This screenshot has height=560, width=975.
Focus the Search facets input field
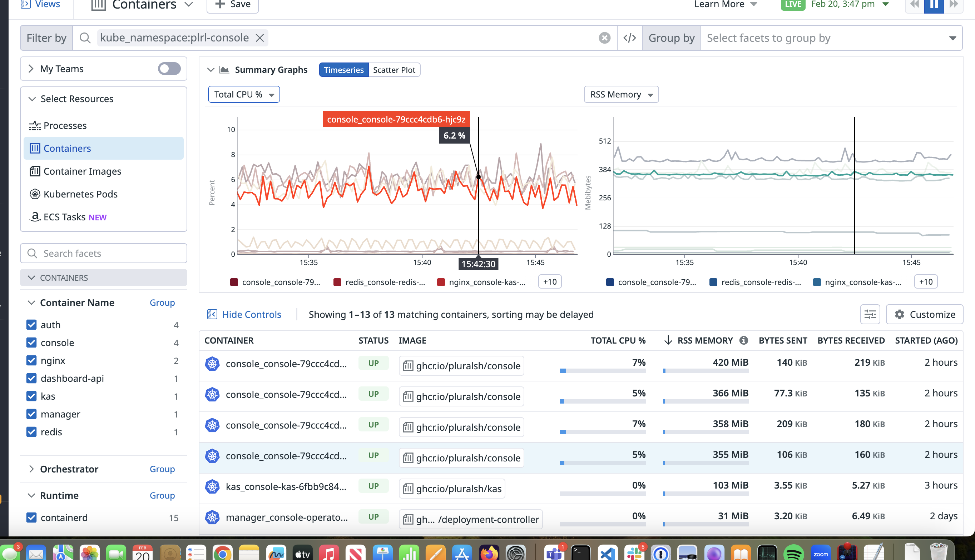click(104, 253)
